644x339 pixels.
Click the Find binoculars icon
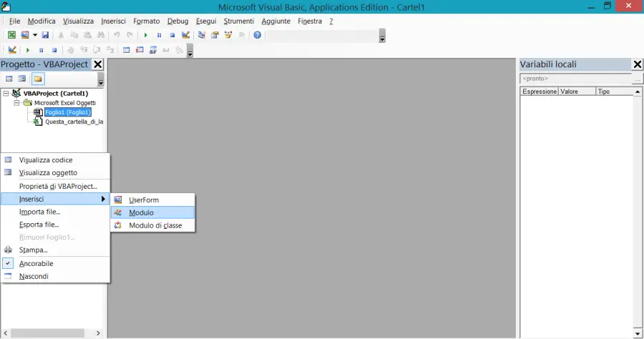point(101,35)
